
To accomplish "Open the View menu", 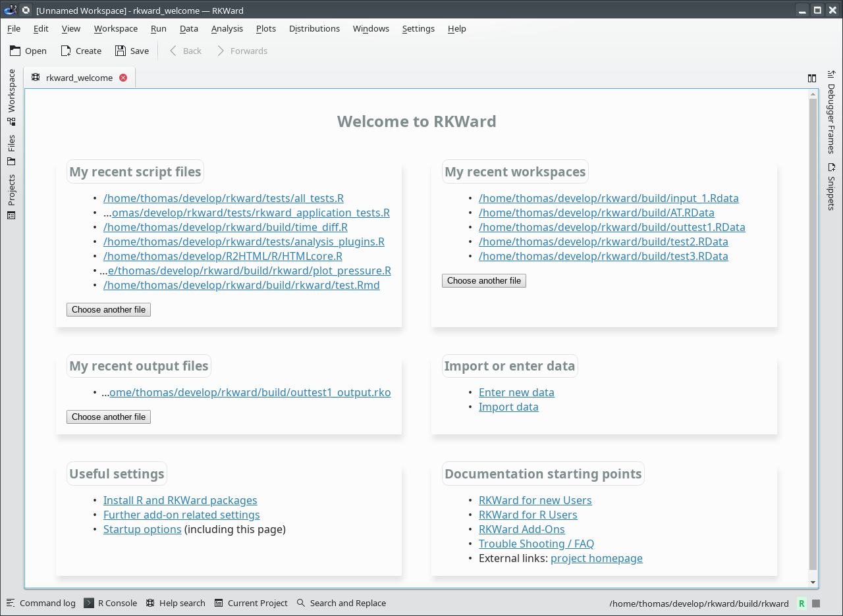I will 71,28.
